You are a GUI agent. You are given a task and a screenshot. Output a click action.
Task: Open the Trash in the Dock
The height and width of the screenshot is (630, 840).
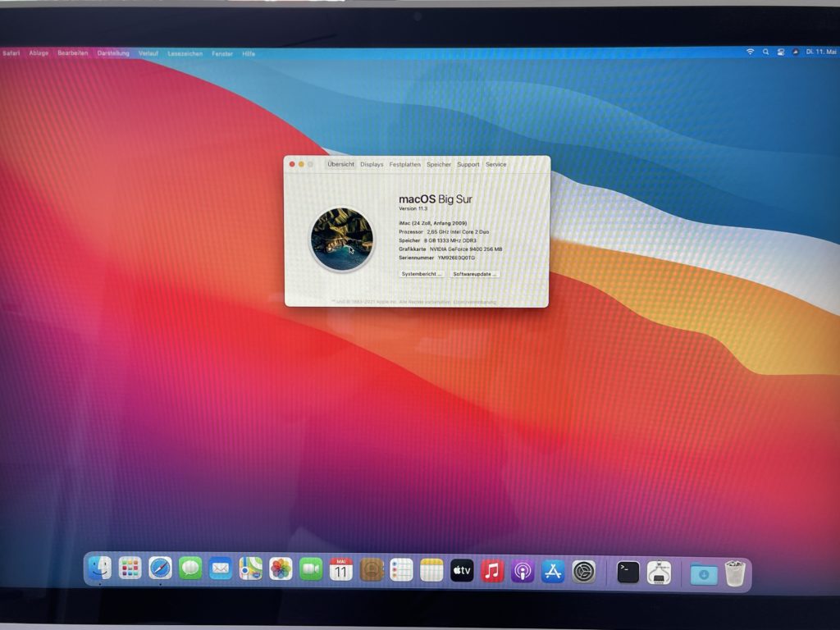(735, 573)
